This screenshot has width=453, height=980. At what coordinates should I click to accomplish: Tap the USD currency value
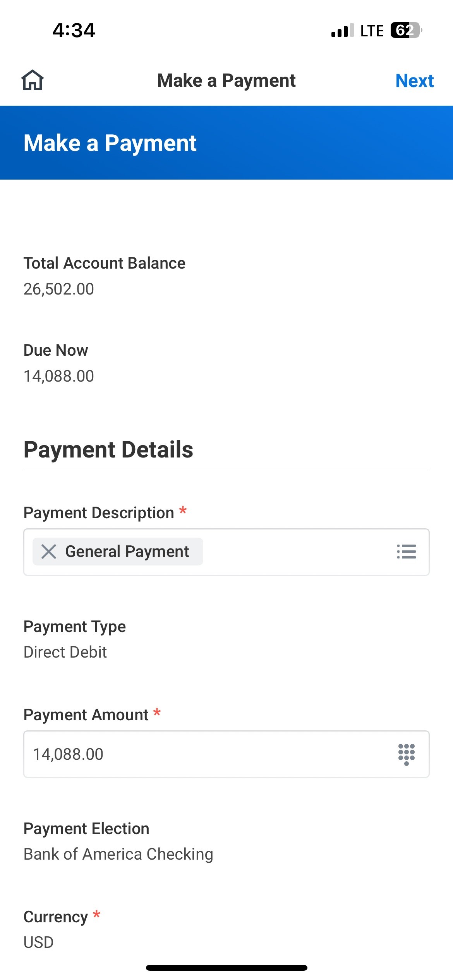pyautogui.click(x=39, y=942)
